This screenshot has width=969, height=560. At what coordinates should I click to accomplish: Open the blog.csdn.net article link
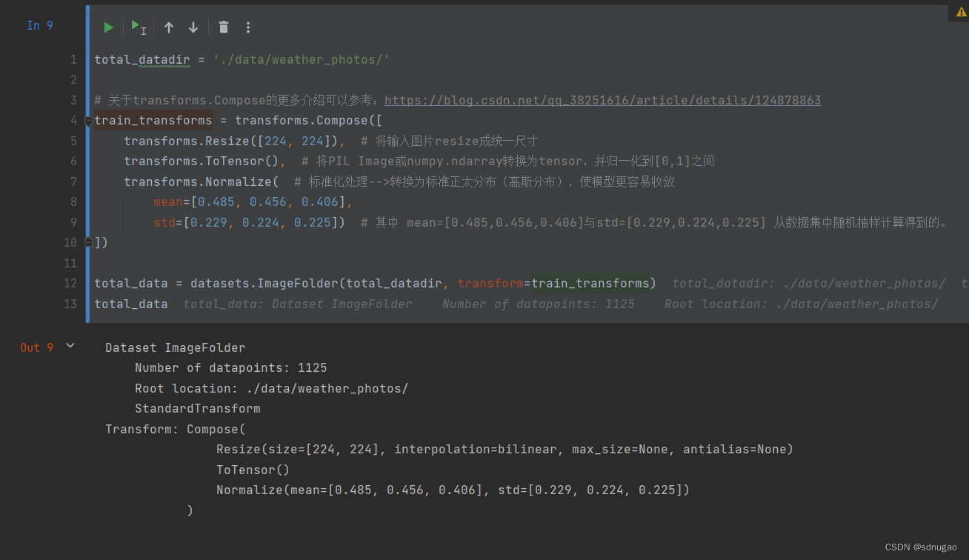602,100
